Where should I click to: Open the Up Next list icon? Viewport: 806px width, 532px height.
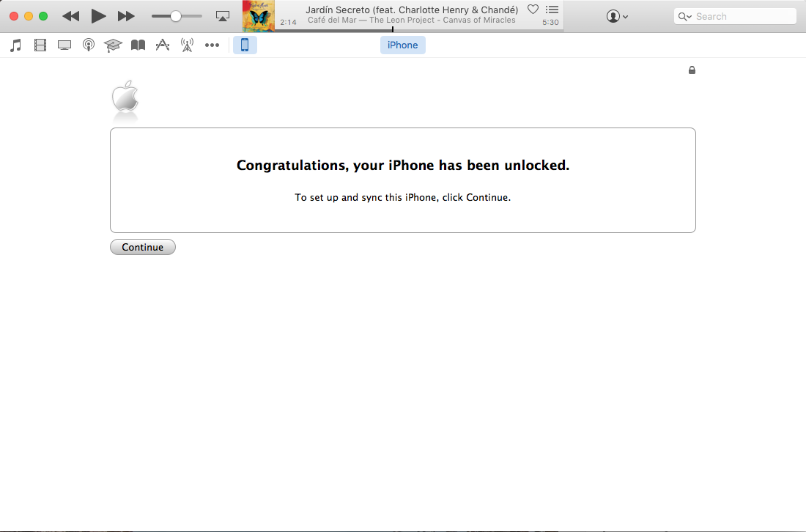pyautogui.click(x=552, y=10)
